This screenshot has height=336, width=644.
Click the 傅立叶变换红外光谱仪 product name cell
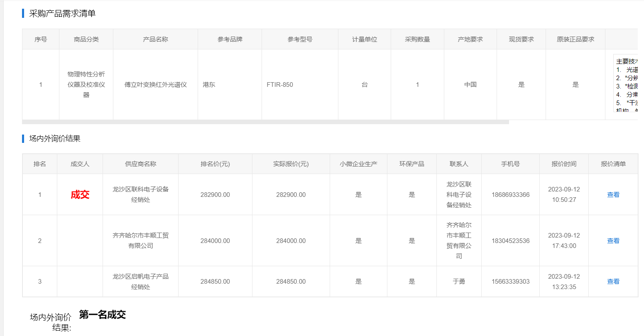[155, 85]
